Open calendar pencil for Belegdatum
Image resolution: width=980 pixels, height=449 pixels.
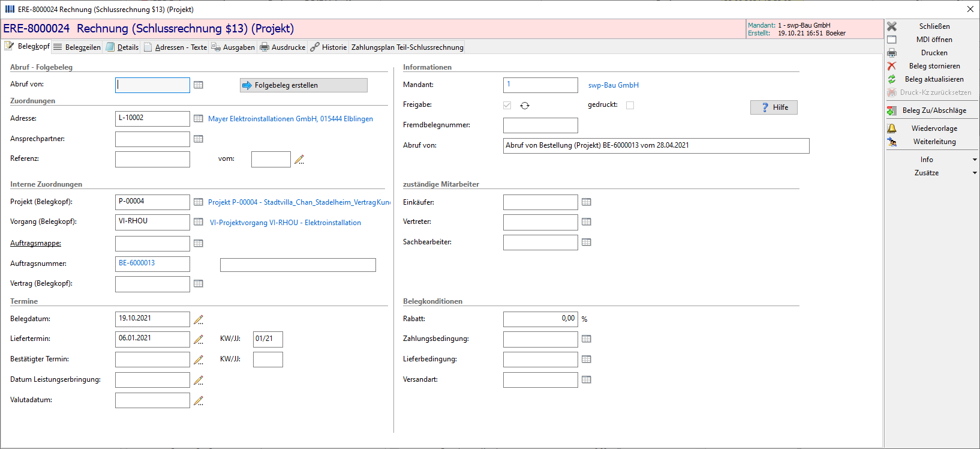[x=199, y=319]
